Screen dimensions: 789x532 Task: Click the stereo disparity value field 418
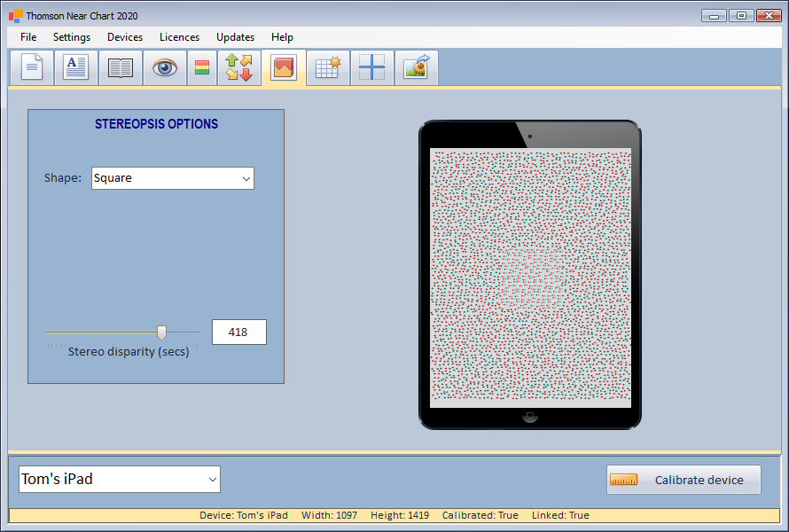(238, 332)
